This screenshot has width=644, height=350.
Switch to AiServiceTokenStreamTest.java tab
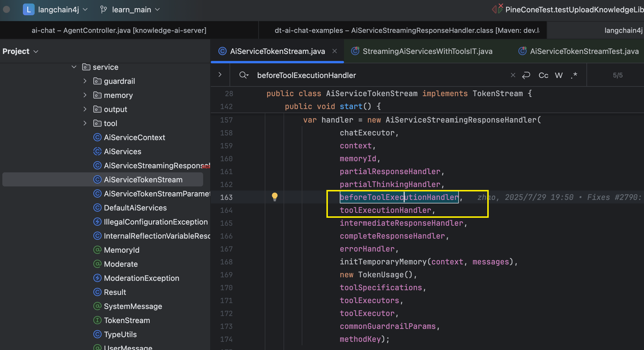(x=579, y=51)
